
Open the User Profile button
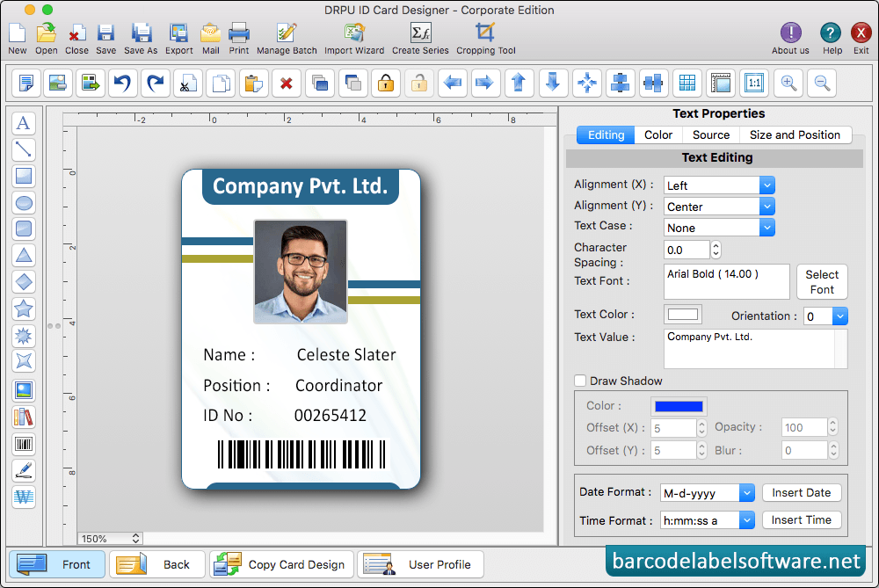pyautogui.click(x=420, y=564)
